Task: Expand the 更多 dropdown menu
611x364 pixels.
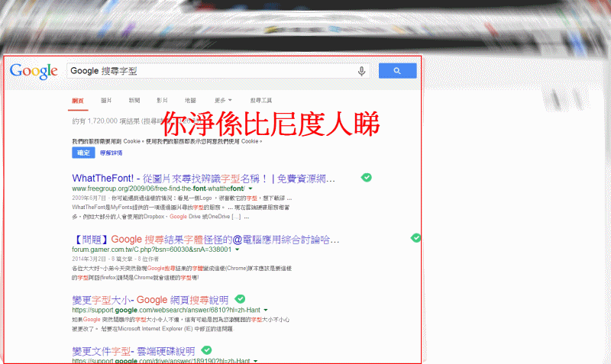Action: (223, 101)
